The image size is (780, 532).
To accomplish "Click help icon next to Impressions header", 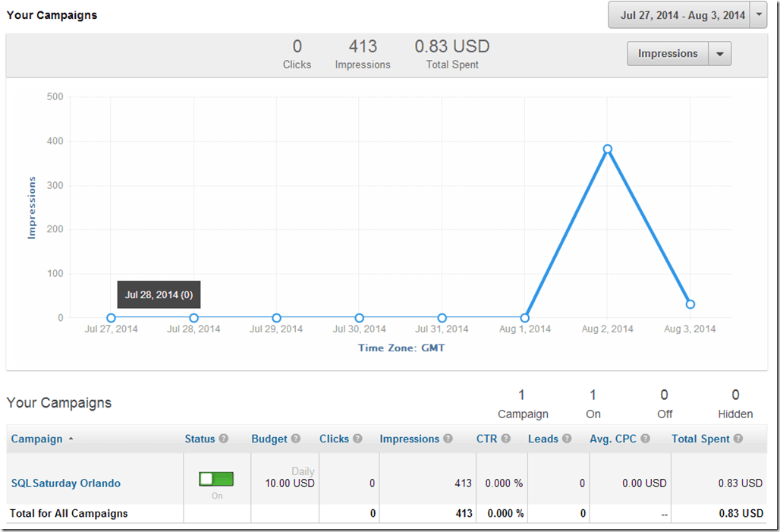I will coord(448,439).
